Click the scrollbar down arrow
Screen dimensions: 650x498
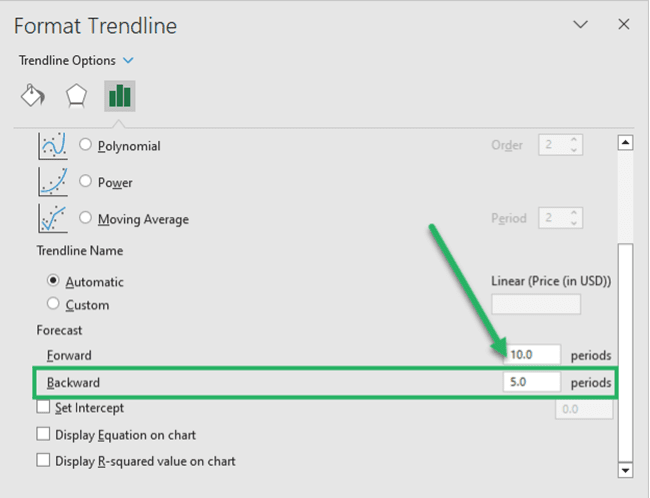(625, 470)
